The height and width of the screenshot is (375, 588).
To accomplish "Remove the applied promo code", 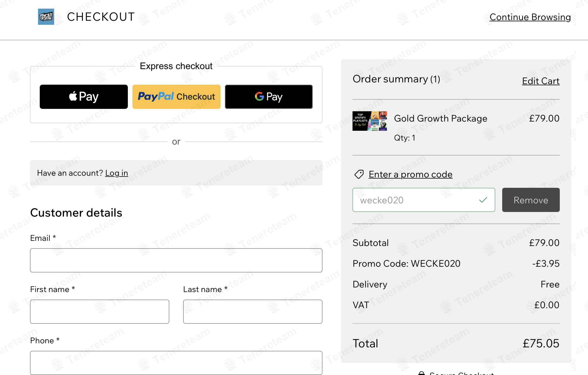I will [531, 200].
